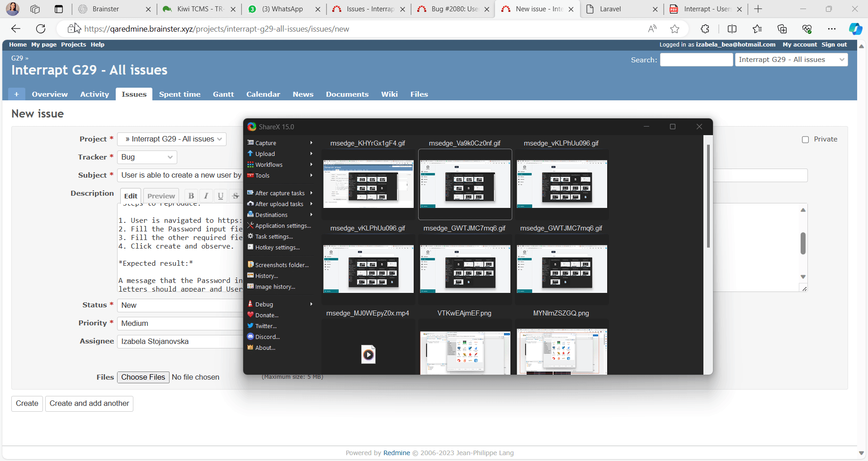Open the ShareX Upload menu
Image resolution: width=868 pixels, height=461 pixels.
pyautogui.click(x=265, y=154)
